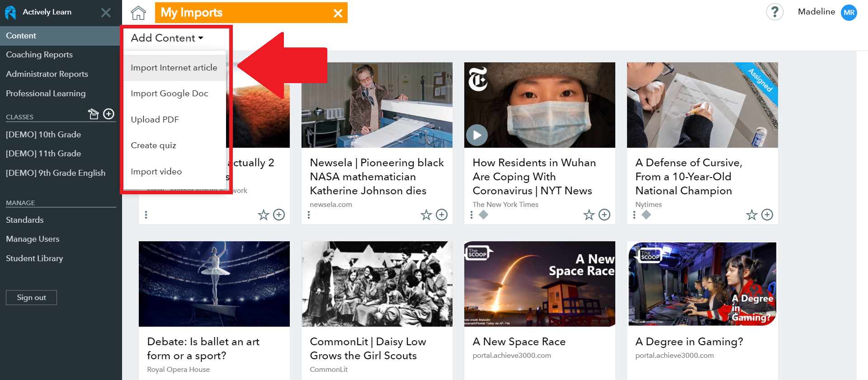
Task: Open the [DEMO] 9th Grade English class
Action: coord(56,173)
